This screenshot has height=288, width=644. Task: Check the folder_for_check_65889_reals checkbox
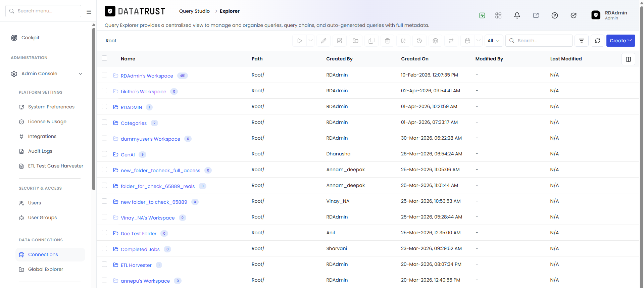point(104,185)
